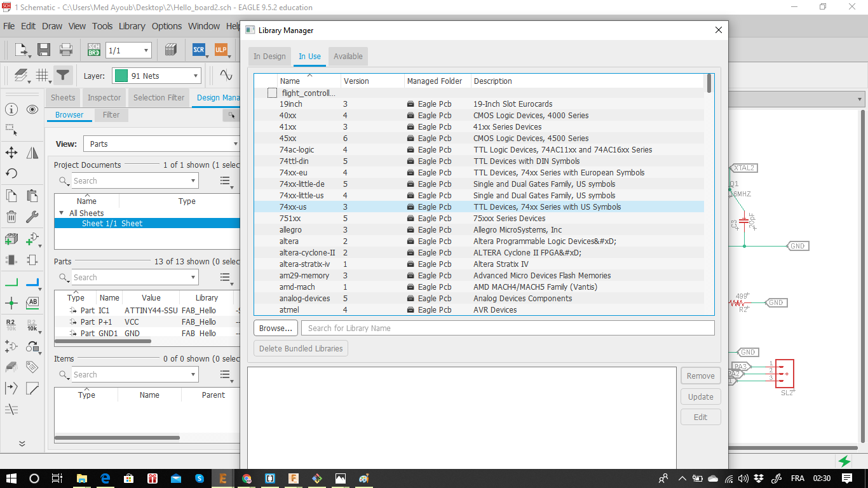
Task: Open the sheet selector 1/1 dropdown
Action: pos(129,50)
